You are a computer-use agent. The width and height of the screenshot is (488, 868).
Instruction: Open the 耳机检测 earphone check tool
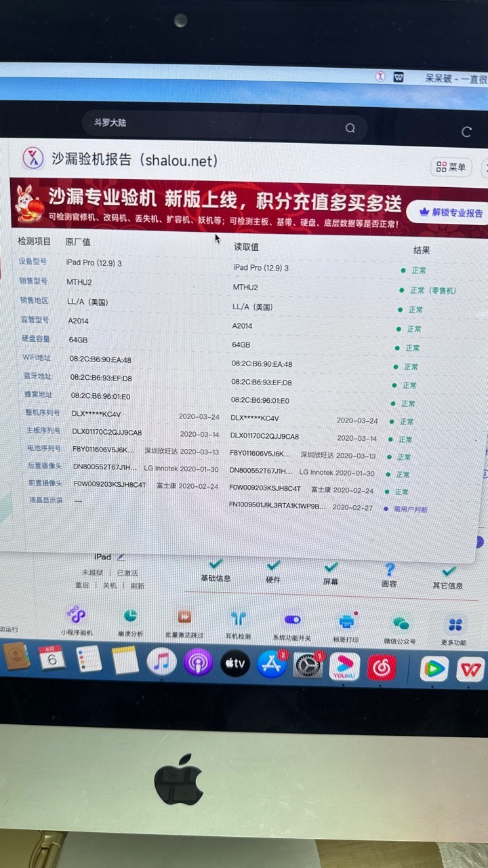239,618
